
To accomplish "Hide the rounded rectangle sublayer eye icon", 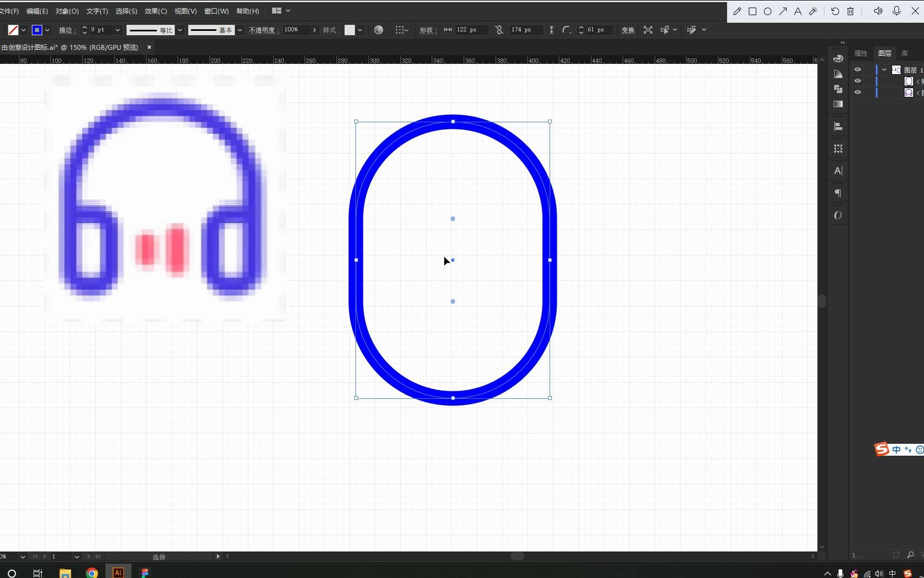I will point(857,81).
